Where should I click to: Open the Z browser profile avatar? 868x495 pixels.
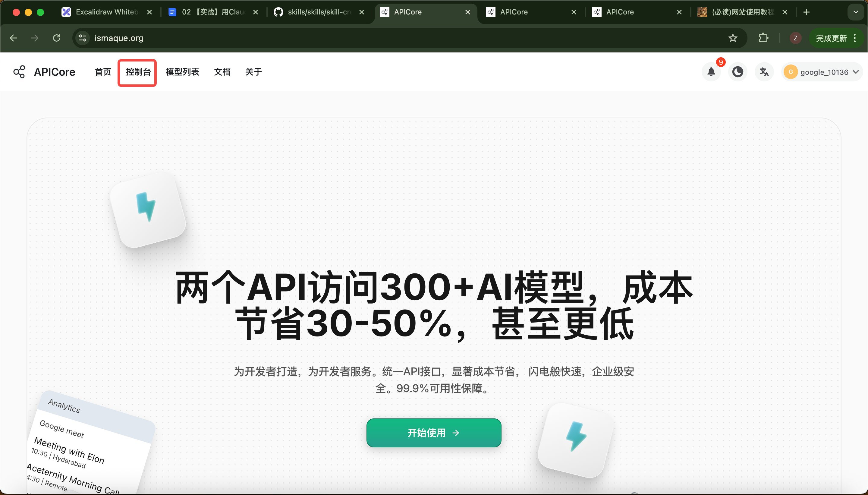click(x=795, y=38)
